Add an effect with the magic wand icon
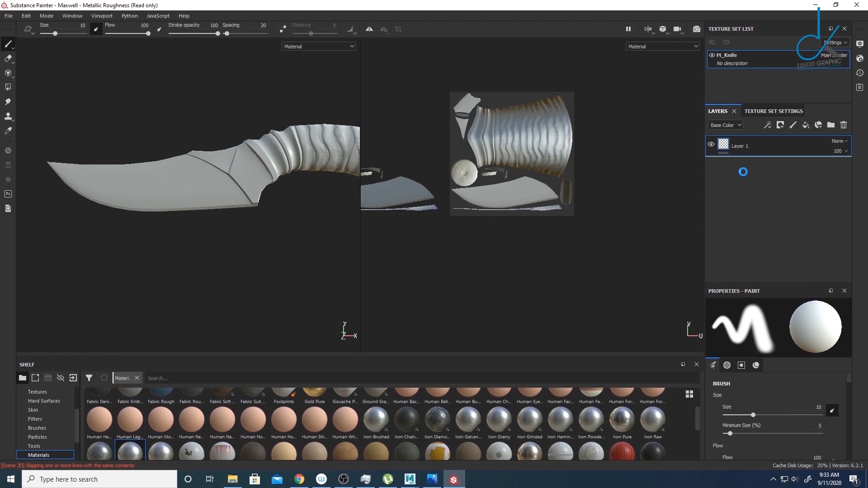This screenshot has height=488, width=868. [x=767, y=125]
